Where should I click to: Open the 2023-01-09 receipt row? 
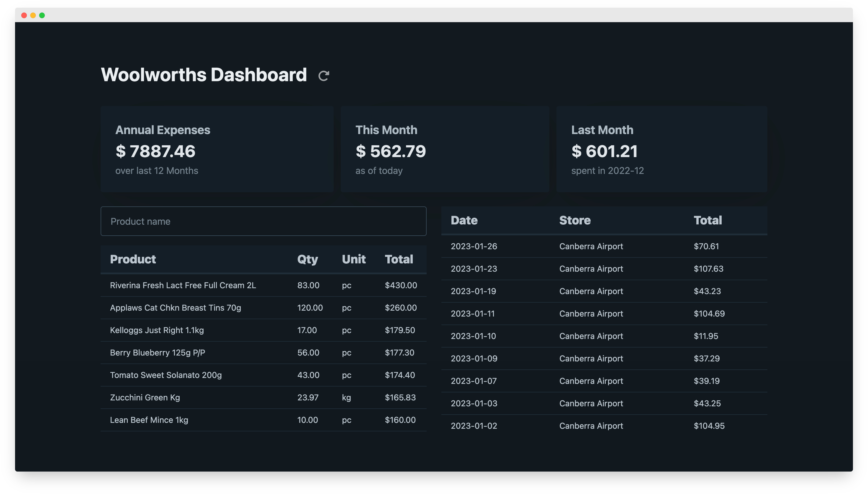[x=604, y=358]
